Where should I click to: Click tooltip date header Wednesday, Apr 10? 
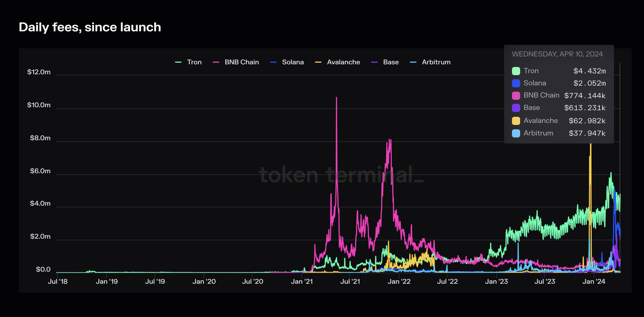pyautogui.click(x=557, y=54)
